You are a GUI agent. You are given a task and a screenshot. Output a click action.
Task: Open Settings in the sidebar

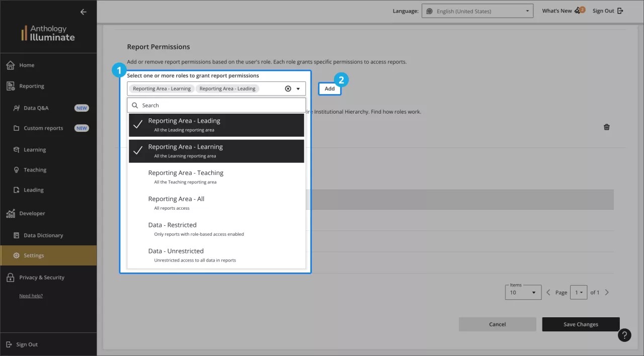pos(33,255)
